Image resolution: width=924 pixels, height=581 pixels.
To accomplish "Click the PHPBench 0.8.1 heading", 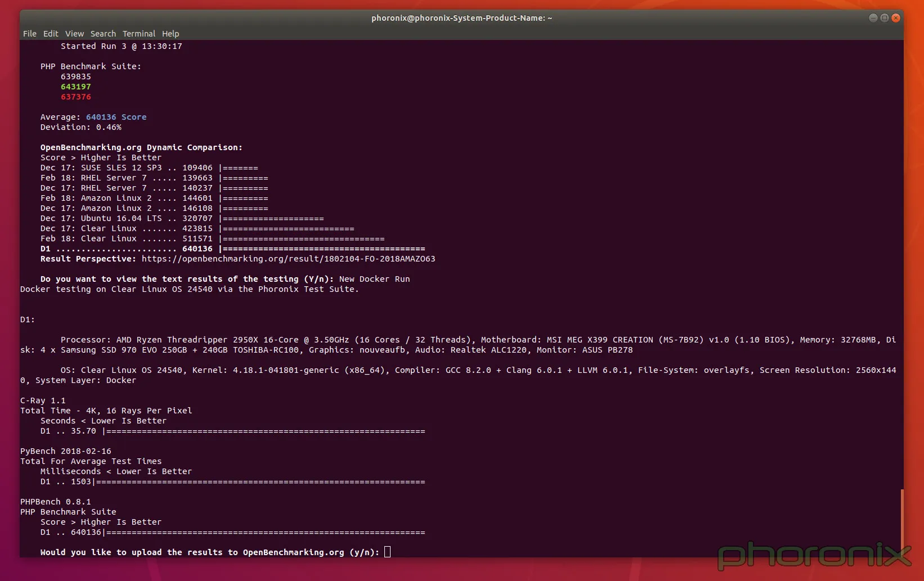I will pos(56,502).
